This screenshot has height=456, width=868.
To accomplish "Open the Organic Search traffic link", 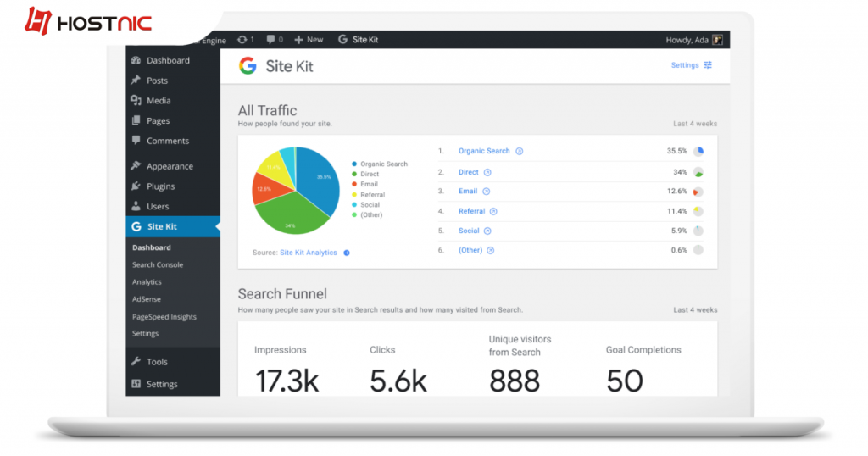I will (484, 151).
